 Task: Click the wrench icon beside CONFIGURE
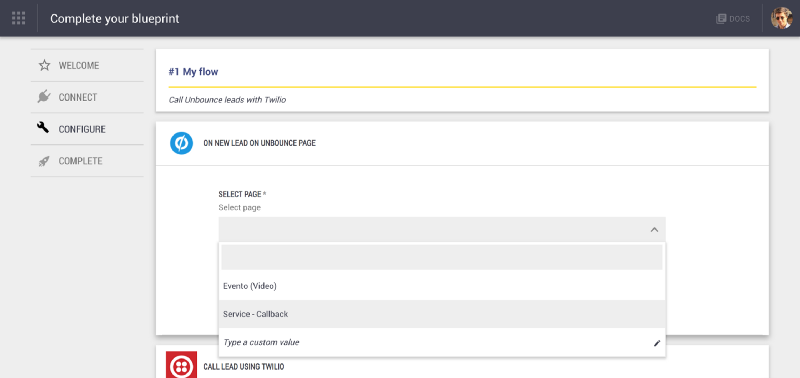point(44,128)
